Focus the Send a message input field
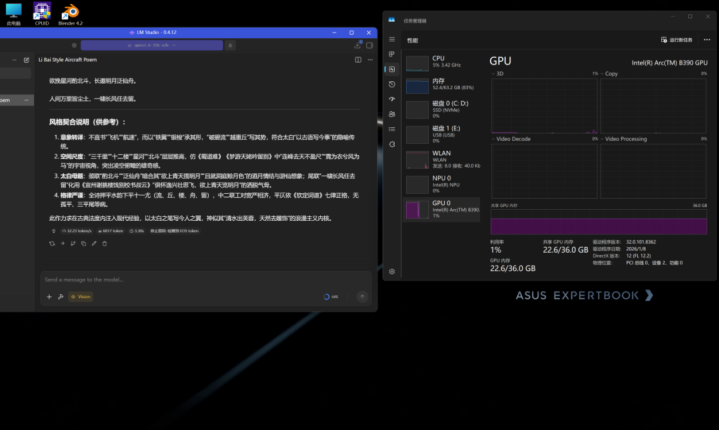 point(205,280)
